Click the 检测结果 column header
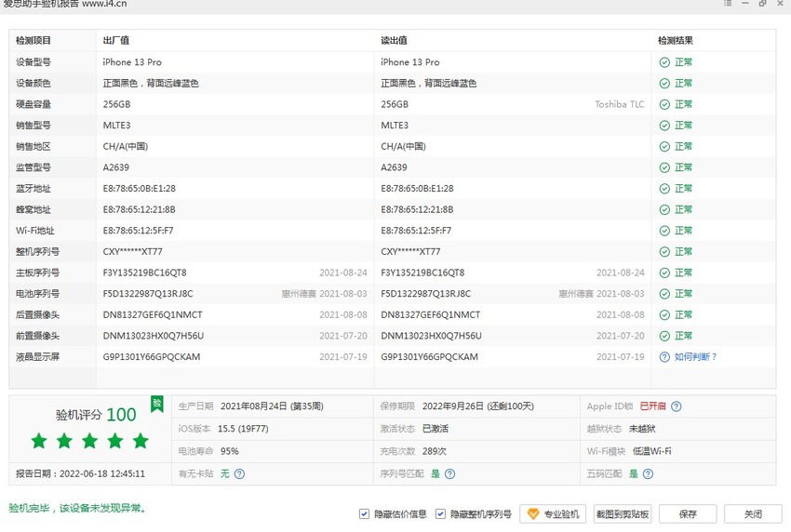791x532 pixels. point(676,40)
